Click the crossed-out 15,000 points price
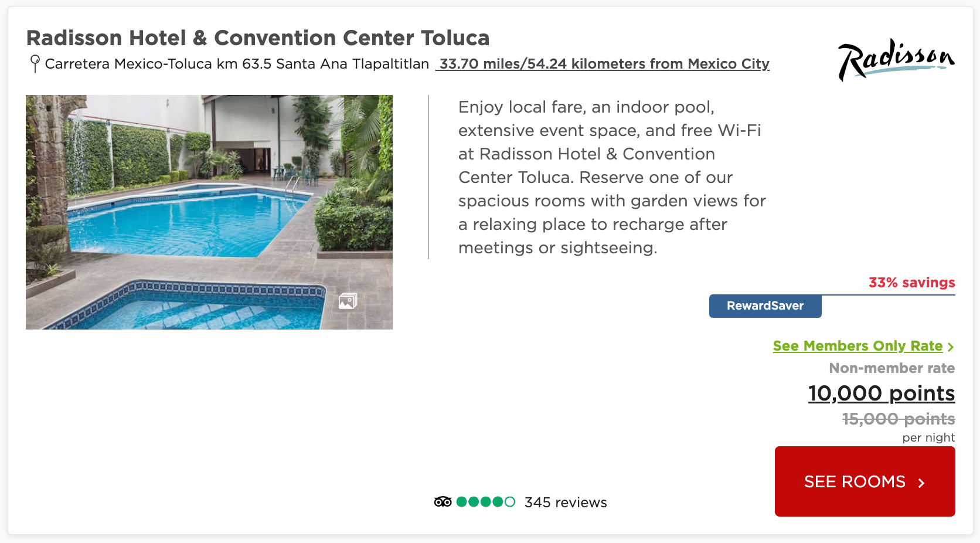The height and width of the screenshot is (543, 980). tap(899, 419)
